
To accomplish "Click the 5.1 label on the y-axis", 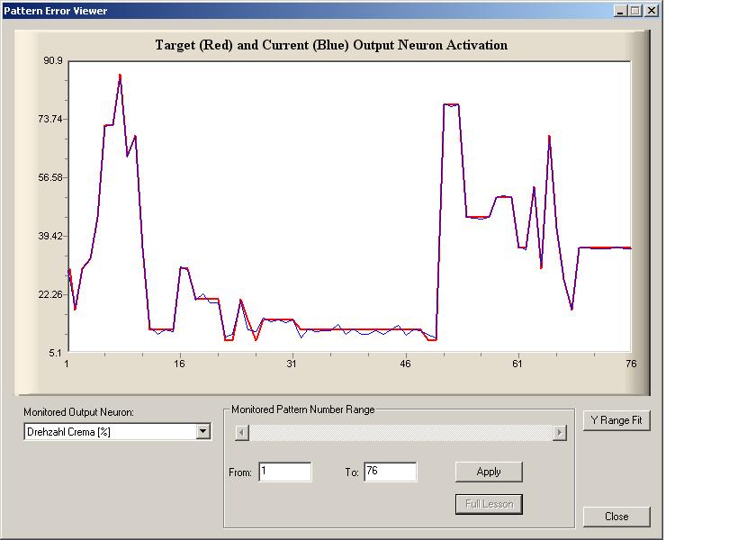I will pyautogui.click(x=56, y=352).
